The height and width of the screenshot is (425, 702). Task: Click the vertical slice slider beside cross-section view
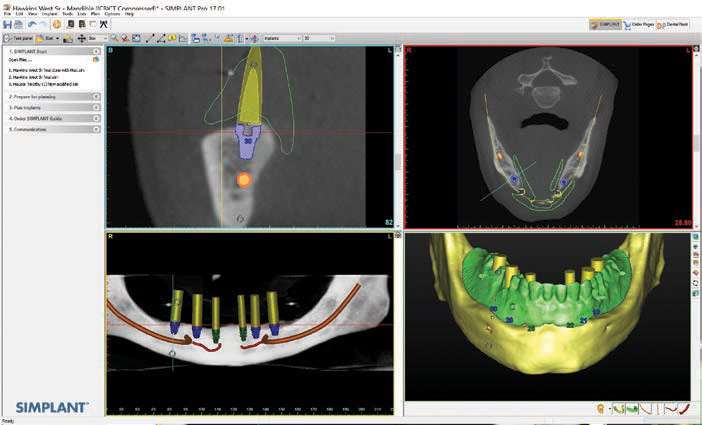click(x=398, y=160)
